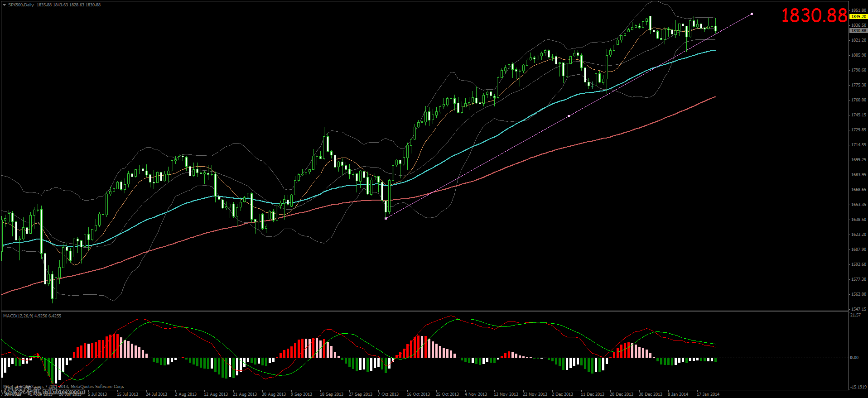Viewport: 868px width, 398px height.
Task: Click the 15 Jul 2013 date label
Action: point(127,394)
